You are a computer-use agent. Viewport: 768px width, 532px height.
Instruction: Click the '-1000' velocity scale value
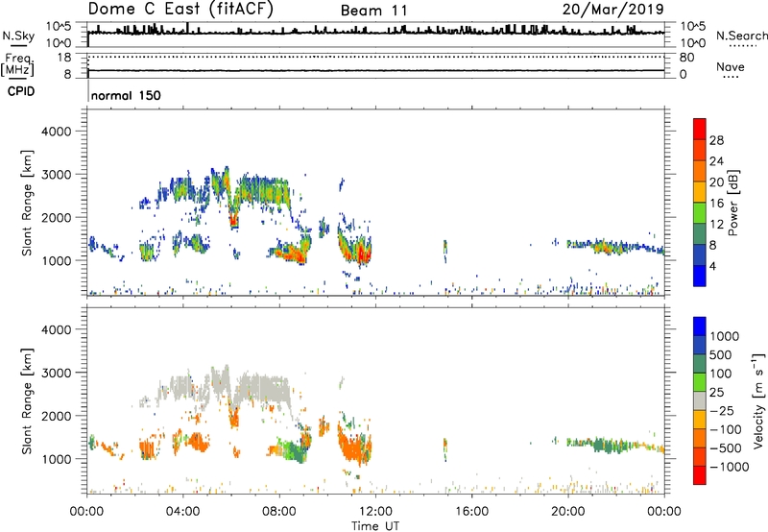[729, 467]
